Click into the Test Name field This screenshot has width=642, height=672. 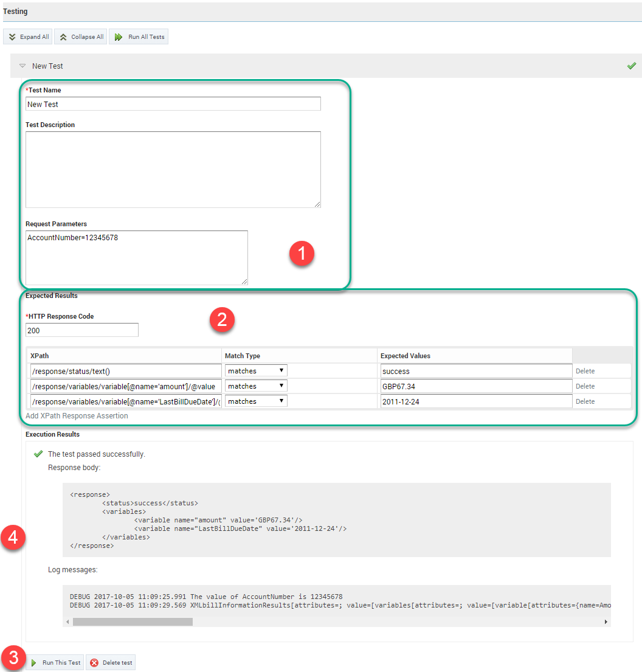click(173, 104)
